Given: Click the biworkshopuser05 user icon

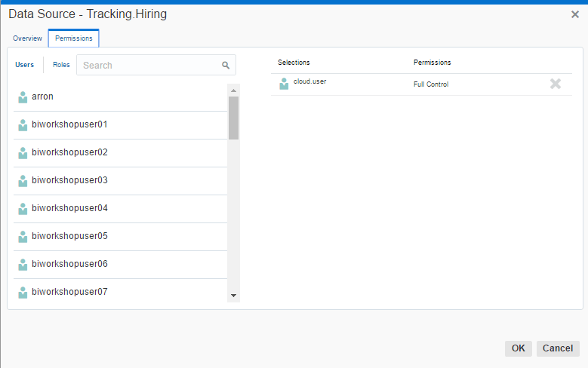Looking at the screenshot, I should (23, 237).
